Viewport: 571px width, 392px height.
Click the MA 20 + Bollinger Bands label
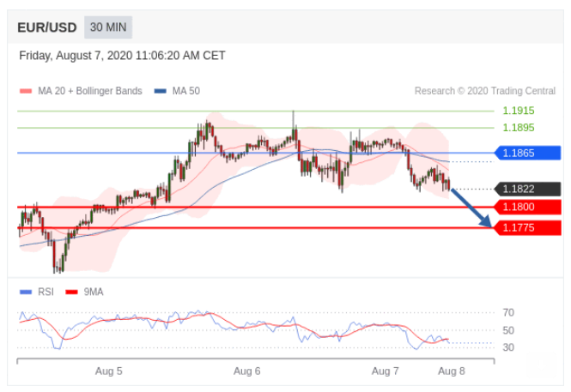pyautogui.click(x=90, y=91)
